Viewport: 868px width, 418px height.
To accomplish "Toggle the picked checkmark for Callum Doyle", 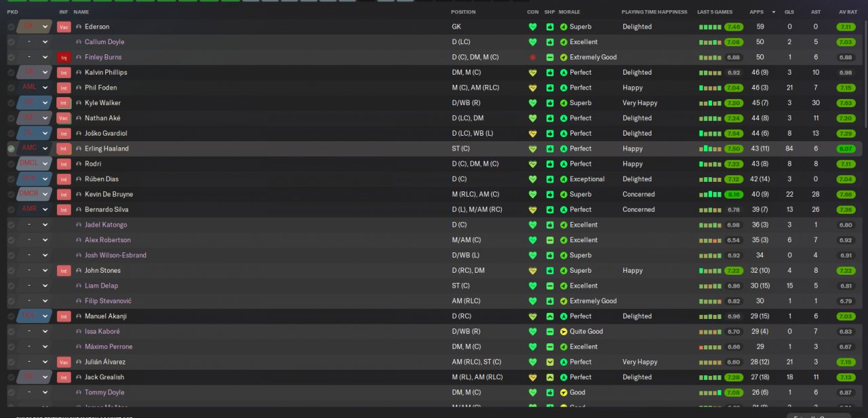I will (11, 42).
